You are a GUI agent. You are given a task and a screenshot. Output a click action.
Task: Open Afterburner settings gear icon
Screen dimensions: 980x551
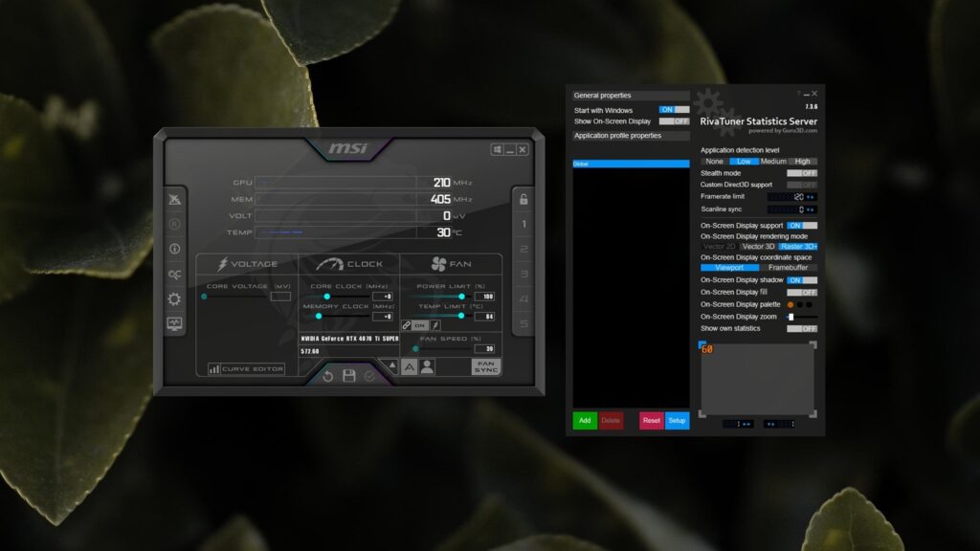(174, 298)
